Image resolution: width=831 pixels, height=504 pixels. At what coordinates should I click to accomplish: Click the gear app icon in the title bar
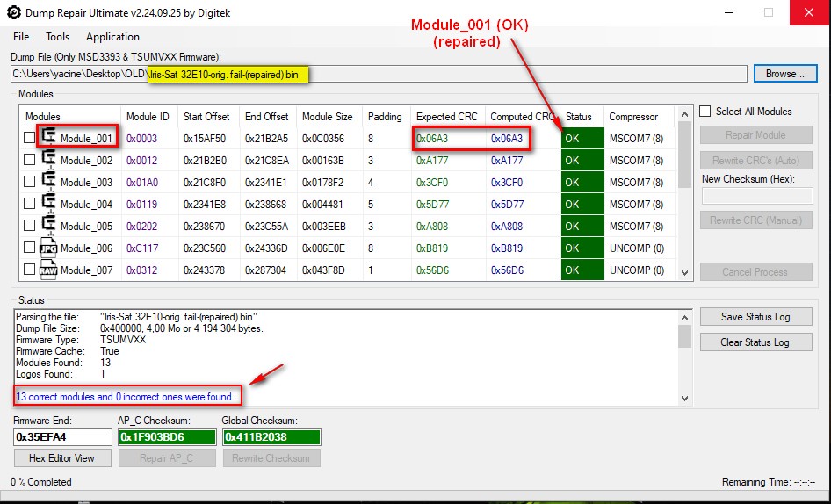14,12
